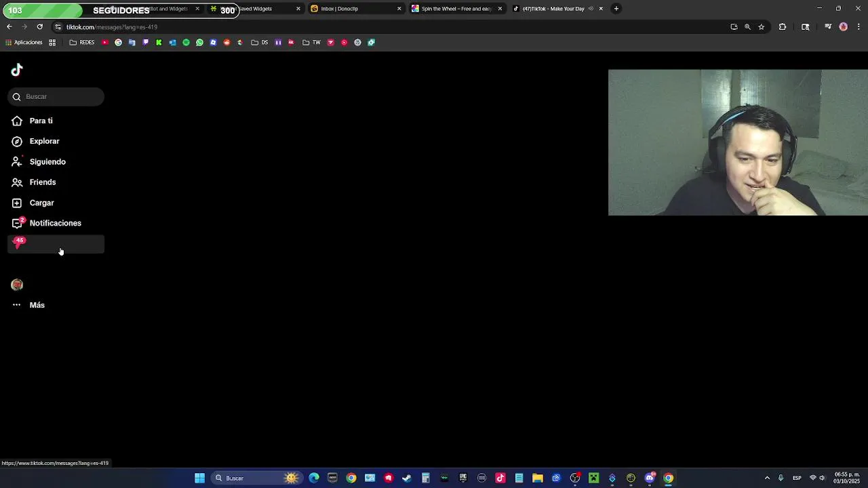Open the Spotify bookmark
This screenshot has width=868, height=488.
tap(186, 43)
